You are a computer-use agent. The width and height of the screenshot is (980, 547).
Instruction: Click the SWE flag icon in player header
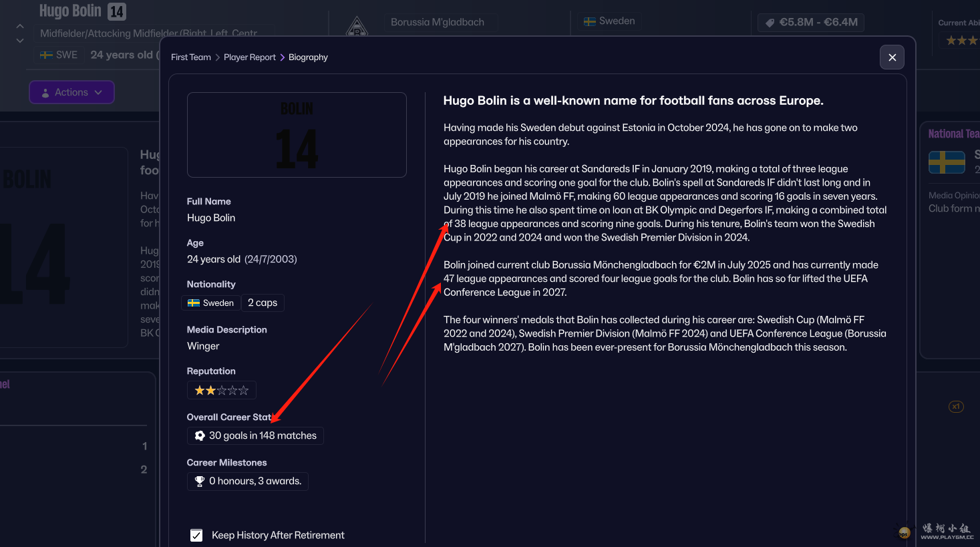[47, 55]
